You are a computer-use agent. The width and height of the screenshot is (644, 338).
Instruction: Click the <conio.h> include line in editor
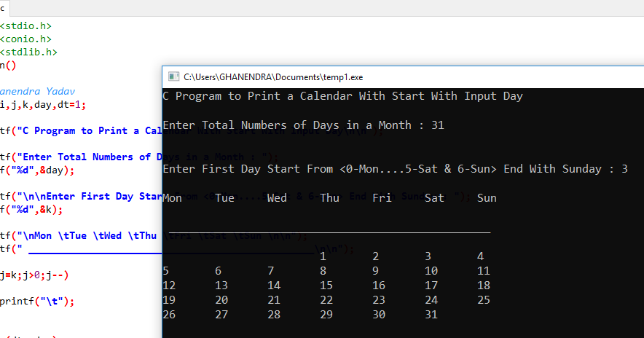click(x=26, y=39)
